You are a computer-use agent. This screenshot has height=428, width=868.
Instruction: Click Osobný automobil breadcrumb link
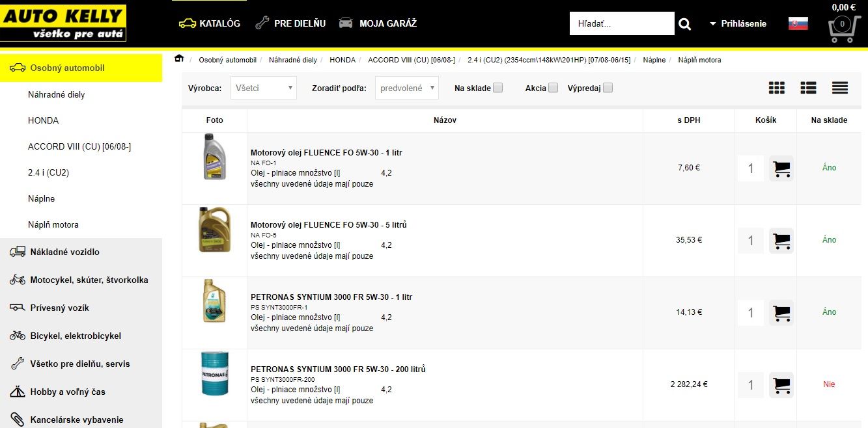tap(228, 60)
